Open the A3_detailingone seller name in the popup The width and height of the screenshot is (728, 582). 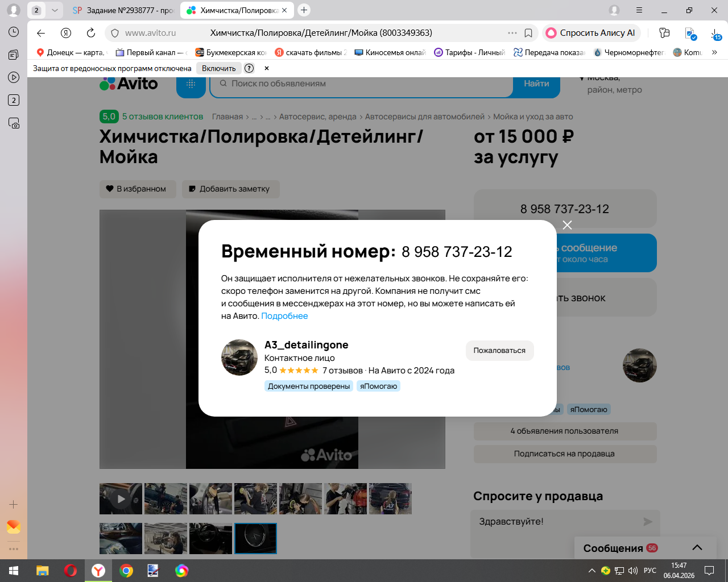coord(306,345)
